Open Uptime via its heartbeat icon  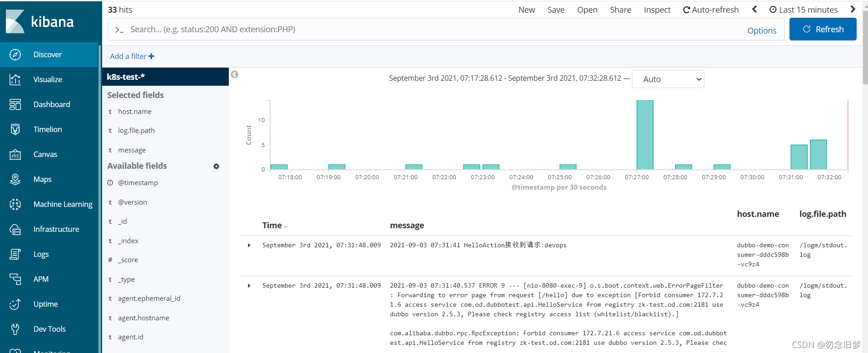pyautogui.click(x=15, y=304)
